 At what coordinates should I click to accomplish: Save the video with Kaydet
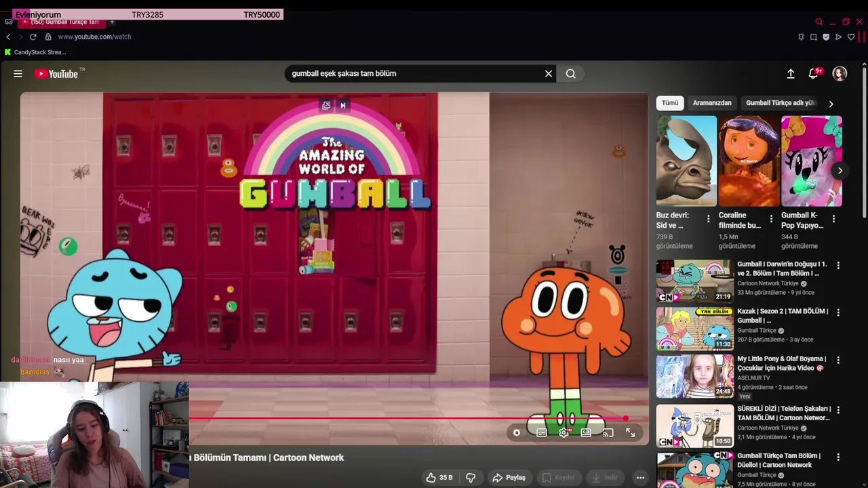tap(559, 478)
